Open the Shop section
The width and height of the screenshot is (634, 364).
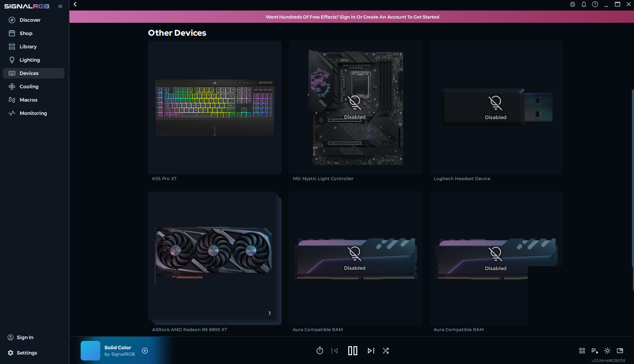[x=34, y=33]
